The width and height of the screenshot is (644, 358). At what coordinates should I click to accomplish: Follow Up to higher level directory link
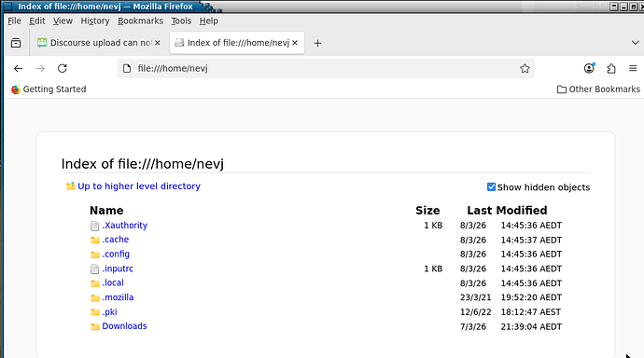(x=139, y=186)
